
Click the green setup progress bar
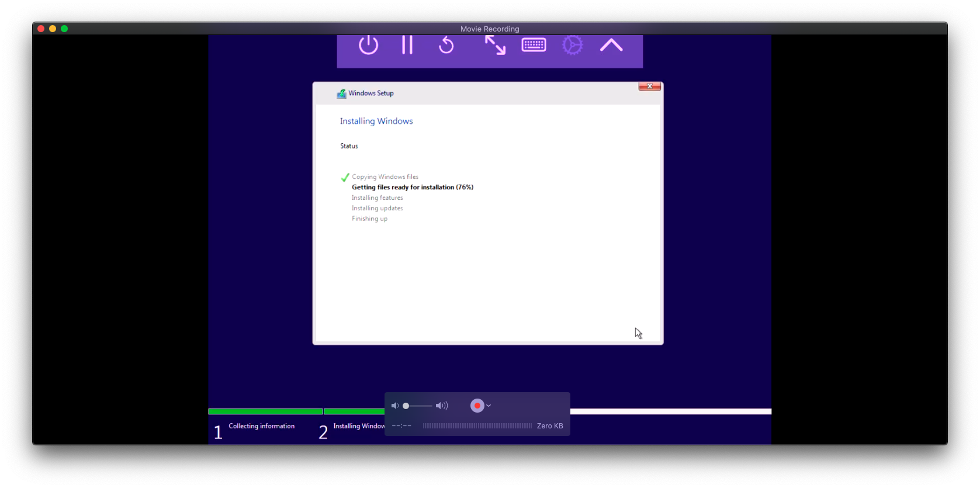click(296, 411)
